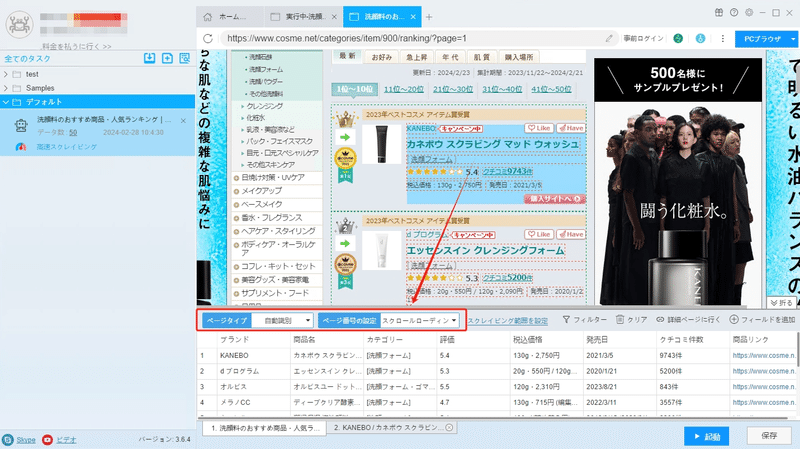Open the help question mark icon
This screenshot has width=800, height=449.
[734, 13]
